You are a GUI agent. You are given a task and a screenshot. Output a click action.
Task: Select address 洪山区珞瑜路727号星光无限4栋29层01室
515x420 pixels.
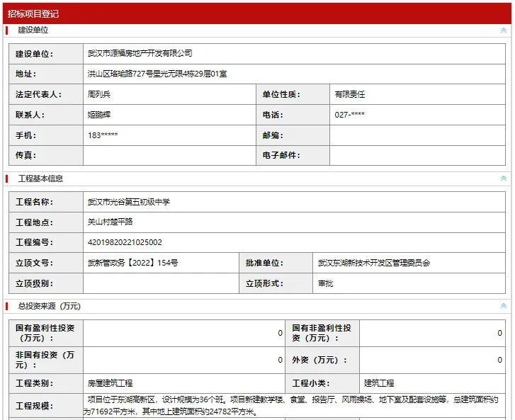coord(157,74)
